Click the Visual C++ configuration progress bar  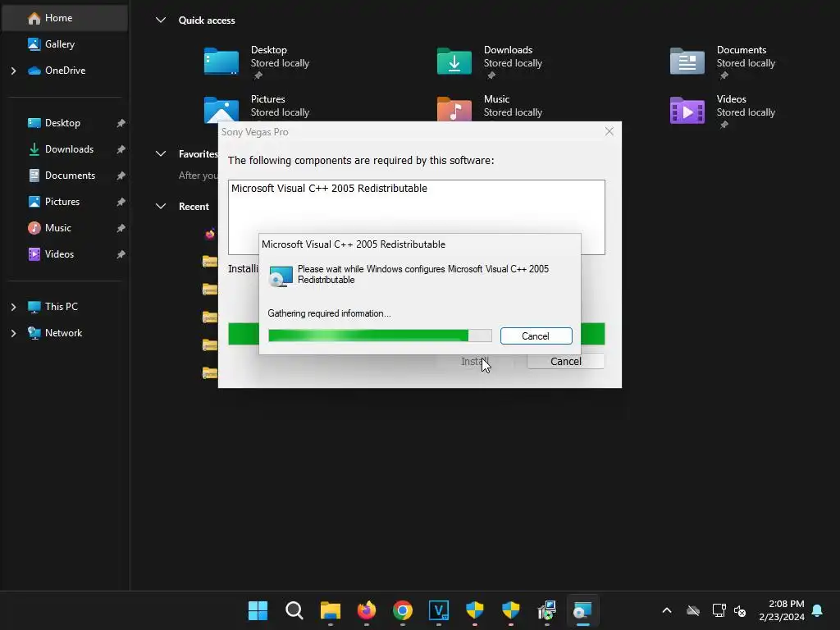pos(380,336)
